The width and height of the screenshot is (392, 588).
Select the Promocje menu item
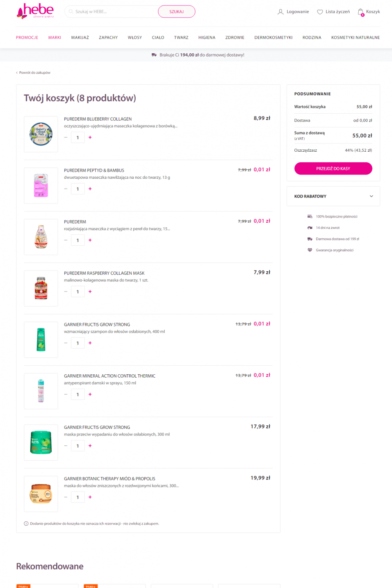[x=27, y=38]
